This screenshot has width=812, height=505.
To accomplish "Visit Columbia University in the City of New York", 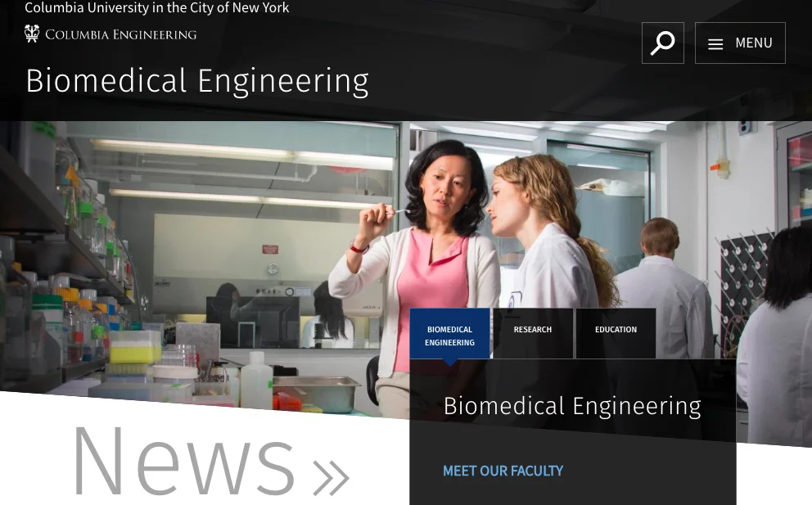I will 157,7.
